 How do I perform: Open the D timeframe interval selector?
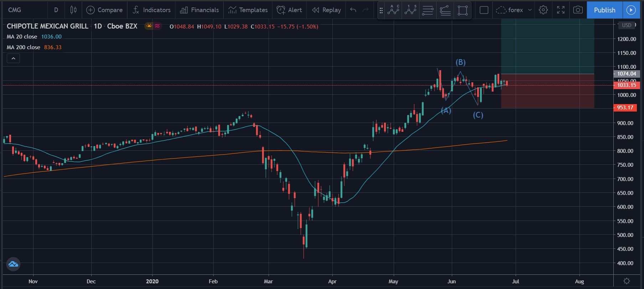(56, 10)
